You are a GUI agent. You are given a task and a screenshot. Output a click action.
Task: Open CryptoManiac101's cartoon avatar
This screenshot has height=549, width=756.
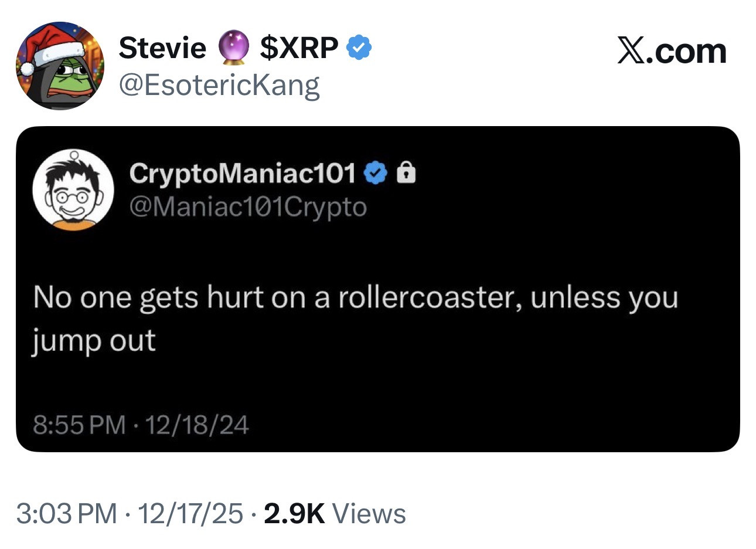click(73, 191)
